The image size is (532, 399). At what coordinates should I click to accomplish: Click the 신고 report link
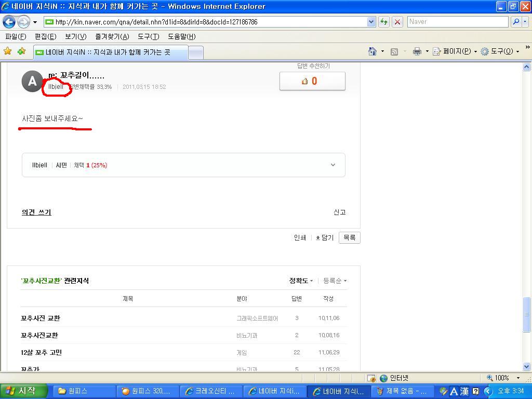(339, 212)
